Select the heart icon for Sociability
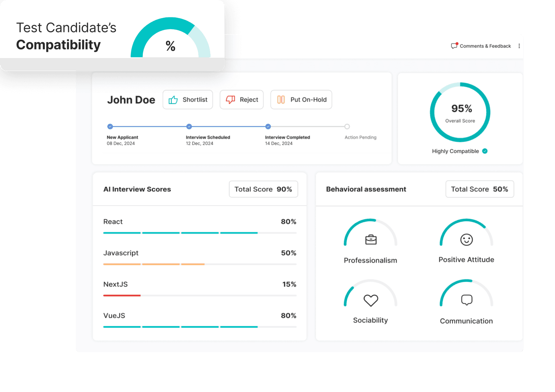Viewport: 555px width, 392px height. pos(370,300)
